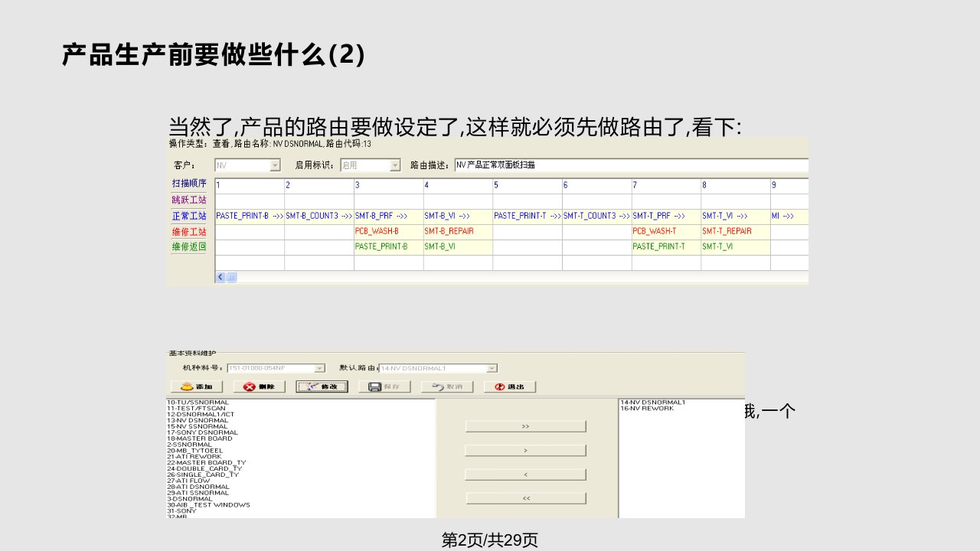The width and height of the screenshot is (980, 551).
Task: Move all routes left with << button
Action: [x=525, y=498]
